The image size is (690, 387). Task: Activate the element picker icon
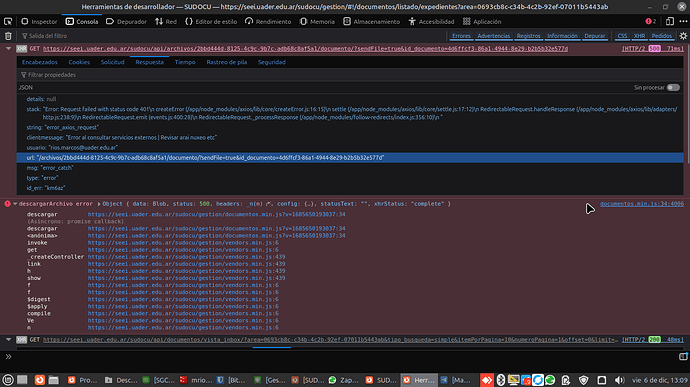(8, 21)
